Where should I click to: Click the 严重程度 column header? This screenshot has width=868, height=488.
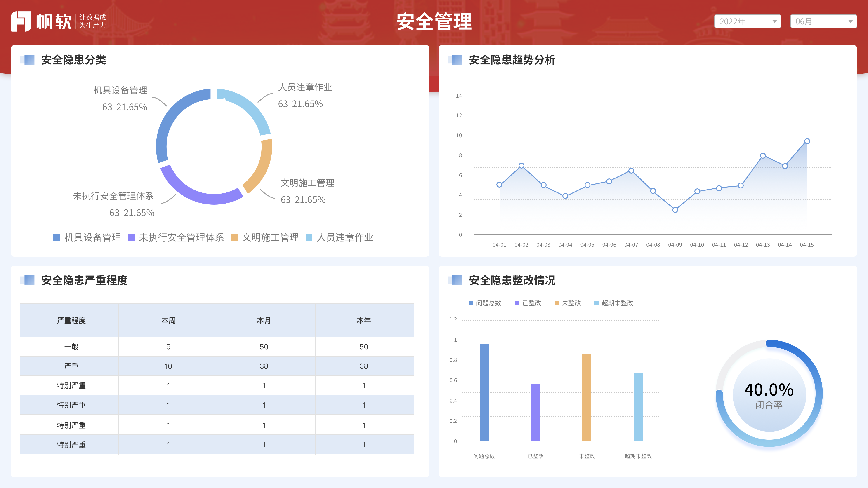(x=71, y=321)
